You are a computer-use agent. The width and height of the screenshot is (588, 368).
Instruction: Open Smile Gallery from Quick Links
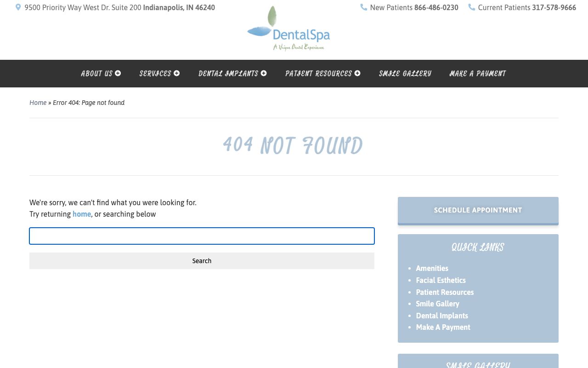(437, 304)
